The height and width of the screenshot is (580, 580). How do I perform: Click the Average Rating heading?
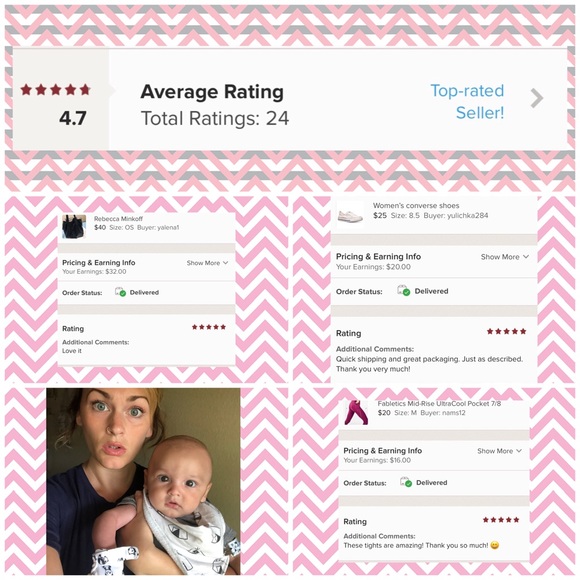click(212, 92)
